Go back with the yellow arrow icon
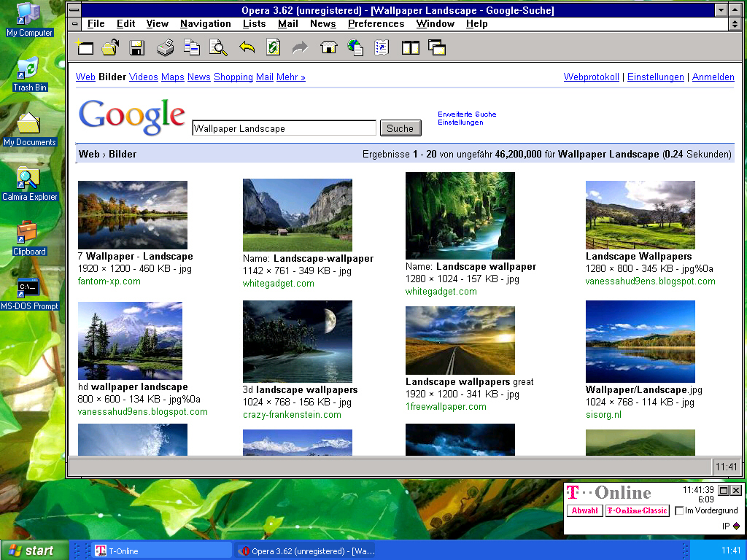 (247, 47)
